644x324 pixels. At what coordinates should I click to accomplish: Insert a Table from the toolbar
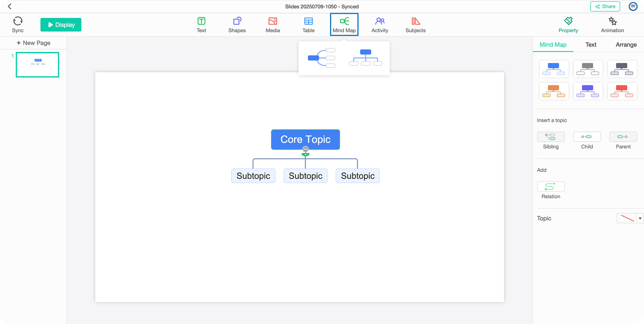pyautogui.click(x=308, y=25)
